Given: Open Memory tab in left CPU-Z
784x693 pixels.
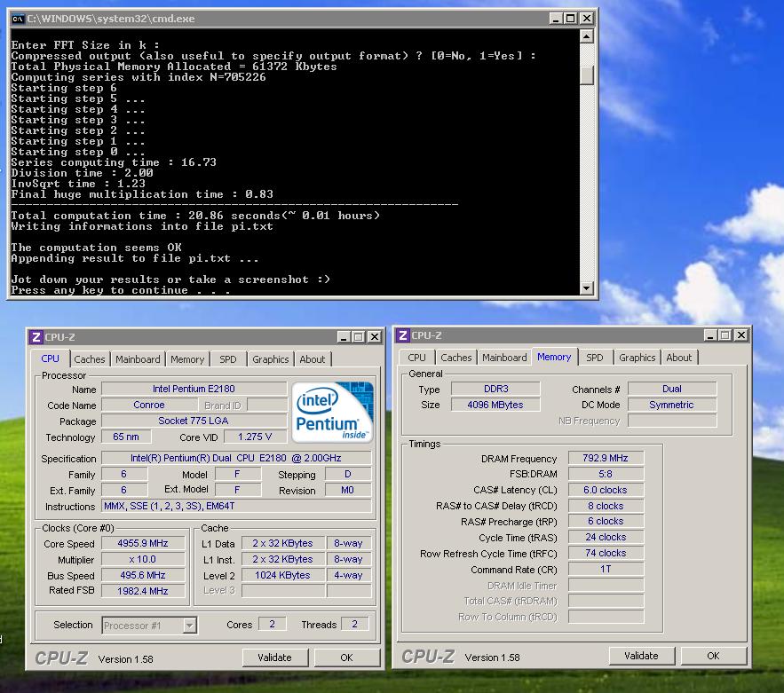Looking at the screenshot, I should 187,359.
